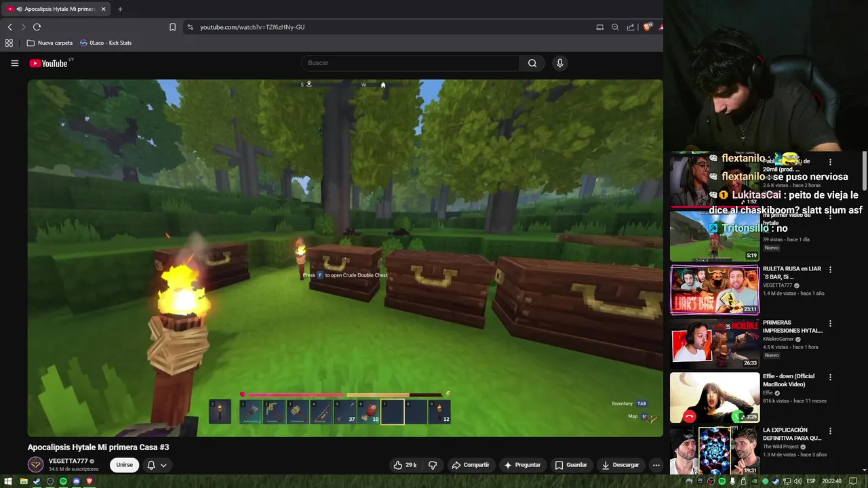Viewport: 868px width, 488px height.
Task: Open options menu for the top recommended video
Action: [830, 162]
